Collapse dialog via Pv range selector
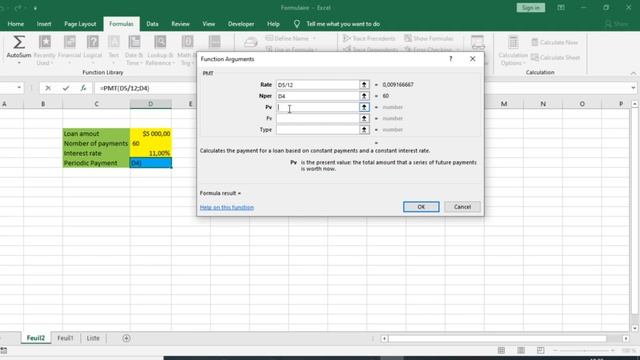The width and height of the screenshot is (640, 360). pyautogui.click(x=364, y=107)
